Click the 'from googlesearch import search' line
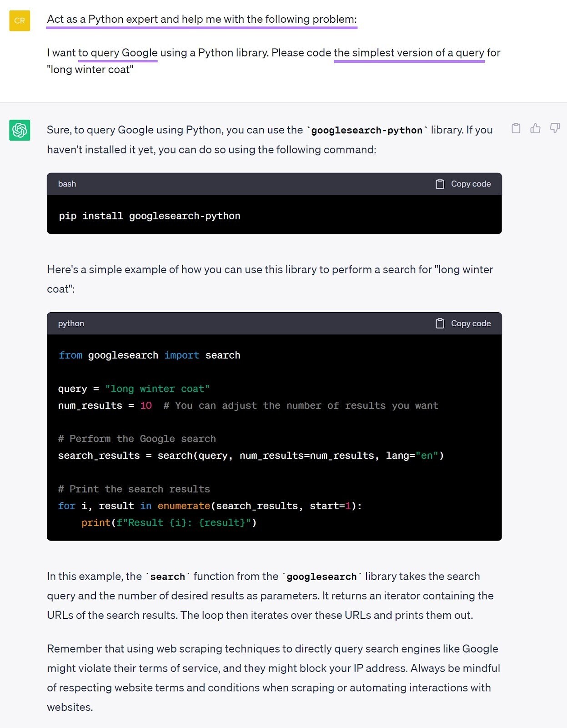Viewport: 567px width, 728px height. pos(149,355)
